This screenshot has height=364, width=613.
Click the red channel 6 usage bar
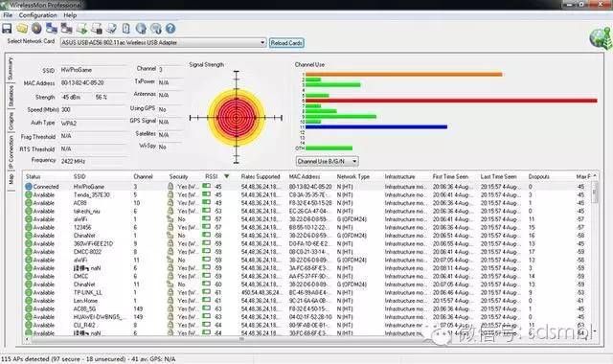(451, 101)
